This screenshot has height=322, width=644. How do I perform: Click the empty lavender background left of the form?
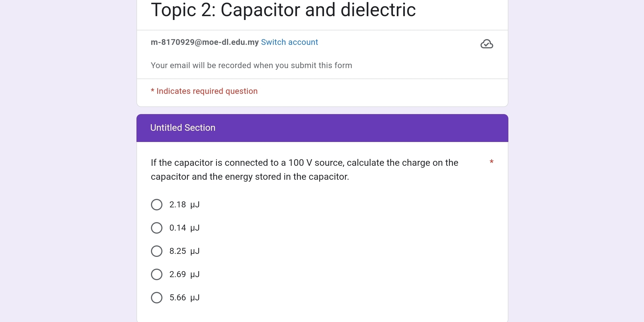tap(68, 164)
